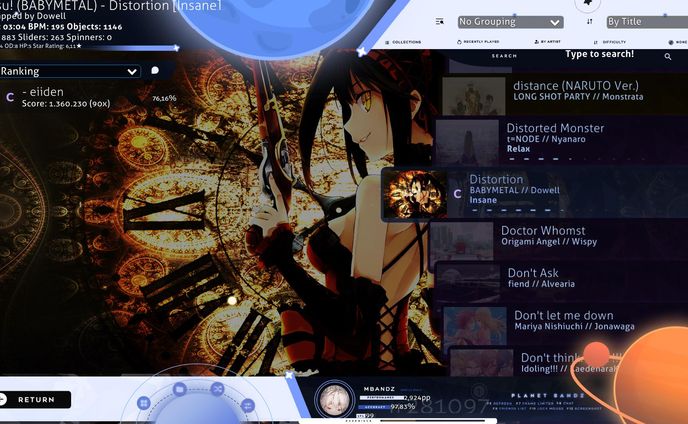Click the folder mods icon in bottom wheel
The image size is (688, 424).
pyautogui.click(x=179, y=389)
